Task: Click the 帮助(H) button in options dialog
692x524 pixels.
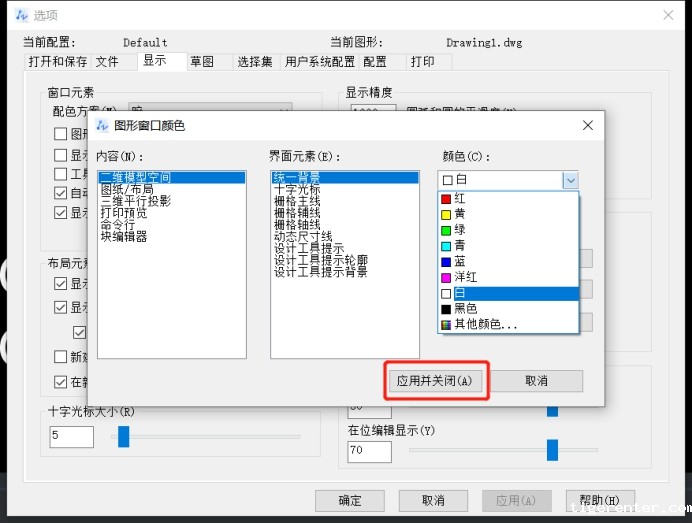Action: (599, 500)
